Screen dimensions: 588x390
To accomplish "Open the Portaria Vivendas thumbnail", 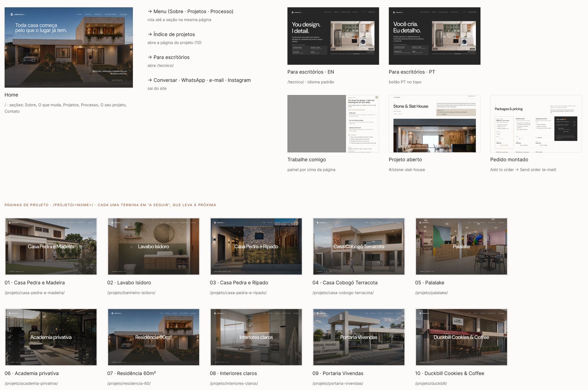I will pos(359,337).
